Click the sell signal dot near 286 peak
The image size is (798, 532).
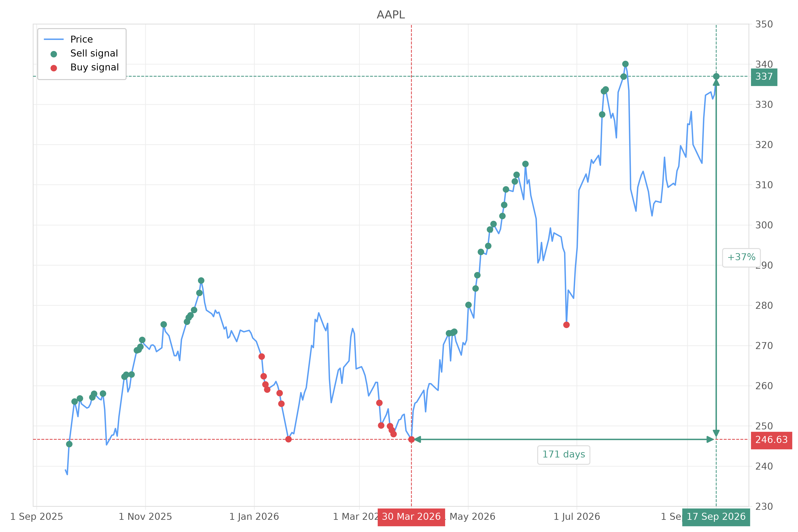[x=201, y=280]
